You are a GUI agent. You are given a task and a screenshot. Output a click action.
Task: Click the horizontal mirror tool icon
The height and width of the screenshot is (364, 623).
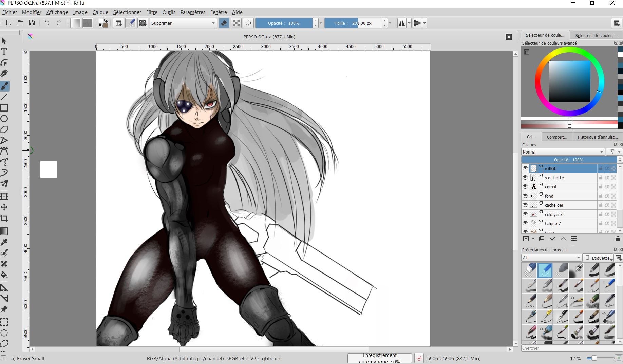[x=402, y=23]
